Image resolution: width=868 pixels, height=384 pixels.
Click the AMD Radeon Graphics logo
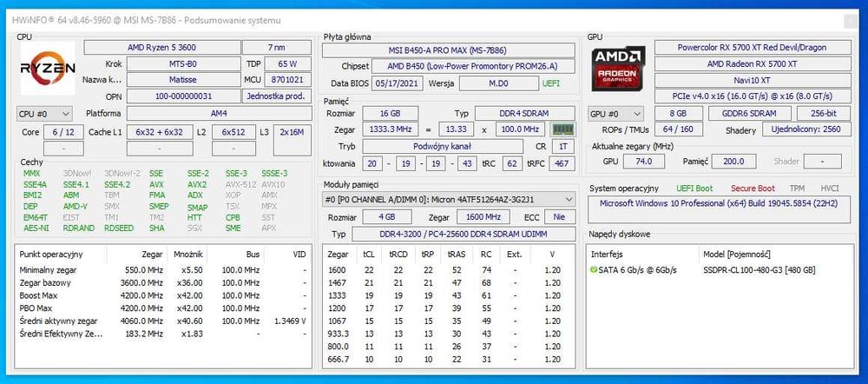618,70
